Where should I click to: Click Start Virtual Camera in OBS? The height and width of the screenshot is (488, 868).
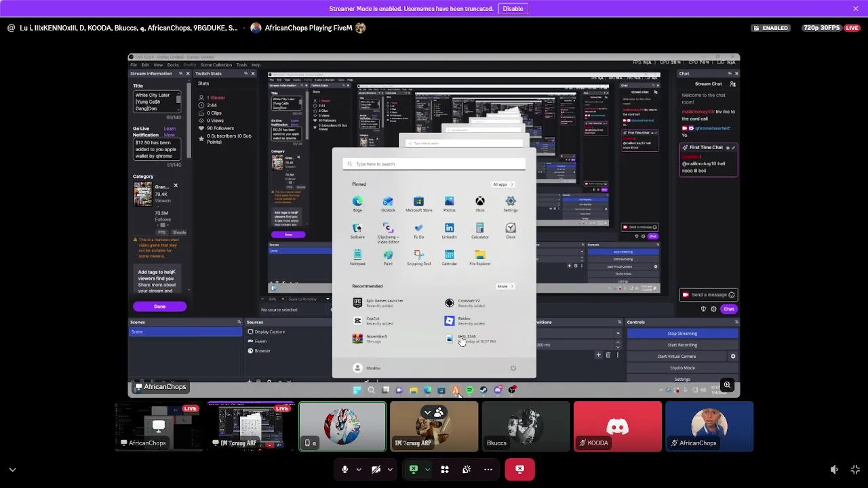click(x=676, y=357)
